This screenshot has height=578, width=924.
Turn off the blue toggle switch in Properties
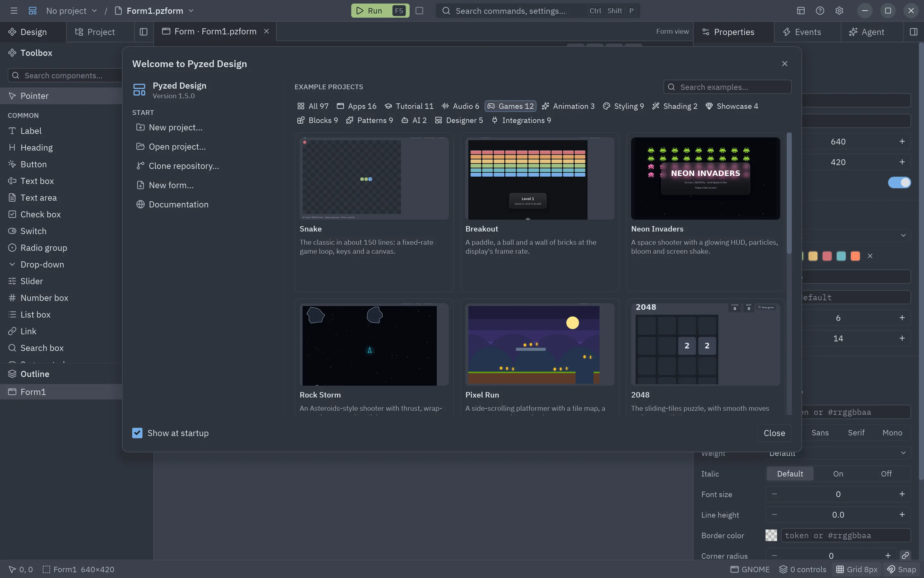[899, 182]
